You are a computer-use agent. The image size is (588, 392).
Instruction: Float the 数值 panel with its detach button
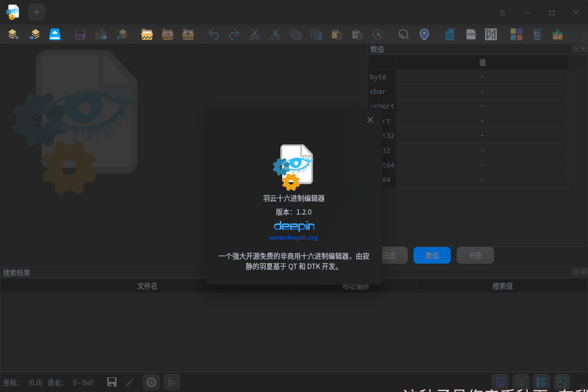coord(576,49)
